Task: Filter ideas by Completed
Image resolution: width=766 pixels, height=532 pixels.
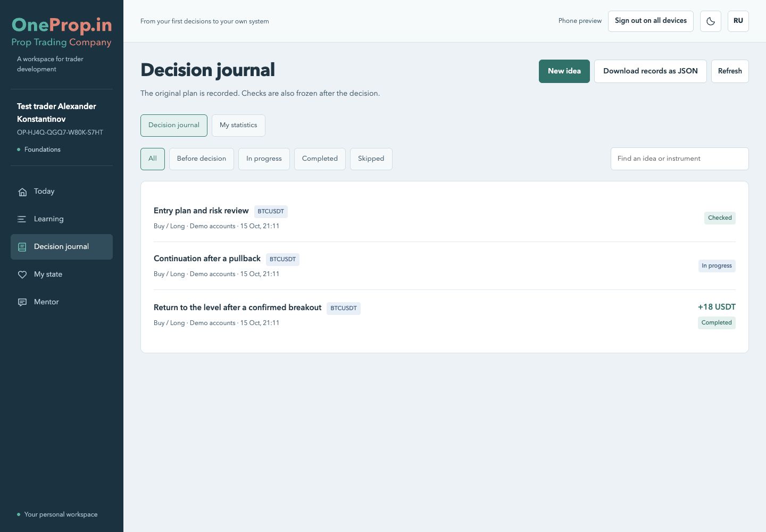Action: [x=320, y=159]
